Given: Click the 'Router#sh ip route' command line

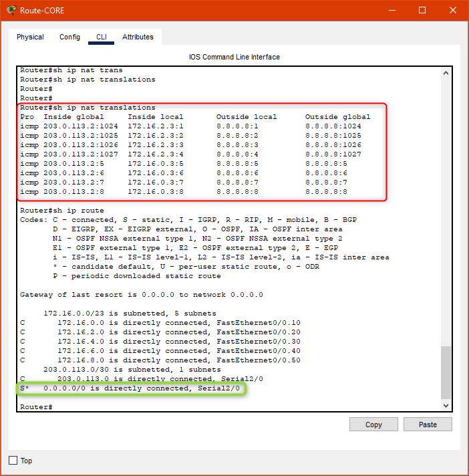Looking at the screenshot, I should 62,211.
